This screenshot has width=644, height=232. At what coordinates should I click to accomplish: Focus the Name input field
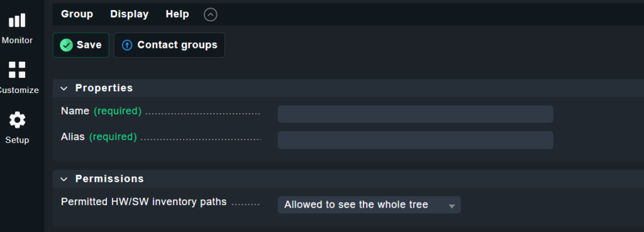pos(415,114)
